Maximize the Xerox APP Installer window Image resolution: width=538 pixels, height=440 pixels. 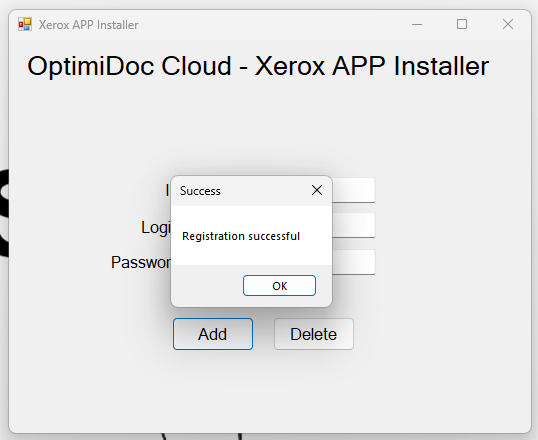click(462, 24)
